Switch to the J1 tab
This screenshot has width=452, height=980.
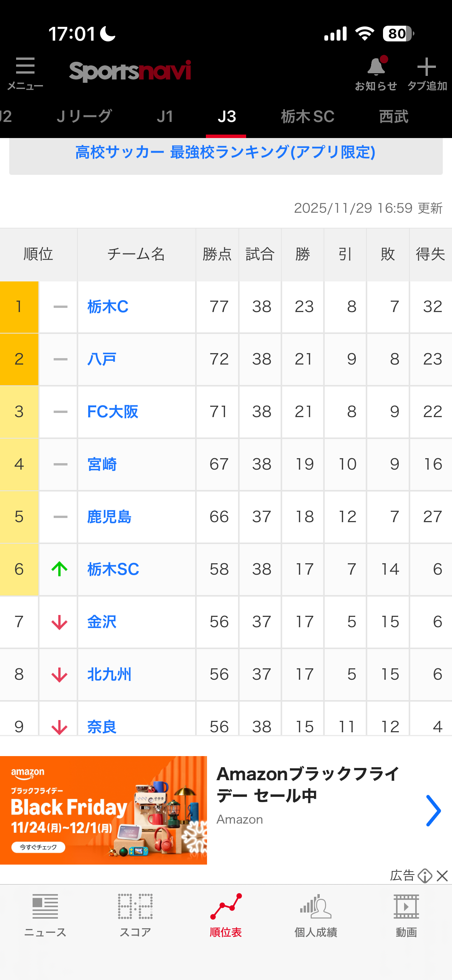click(x=165, y=117)
